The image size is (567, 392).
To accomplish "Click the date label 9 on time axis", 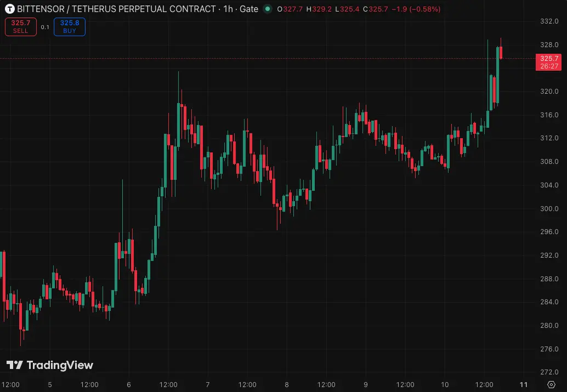I will coord(366,385).
